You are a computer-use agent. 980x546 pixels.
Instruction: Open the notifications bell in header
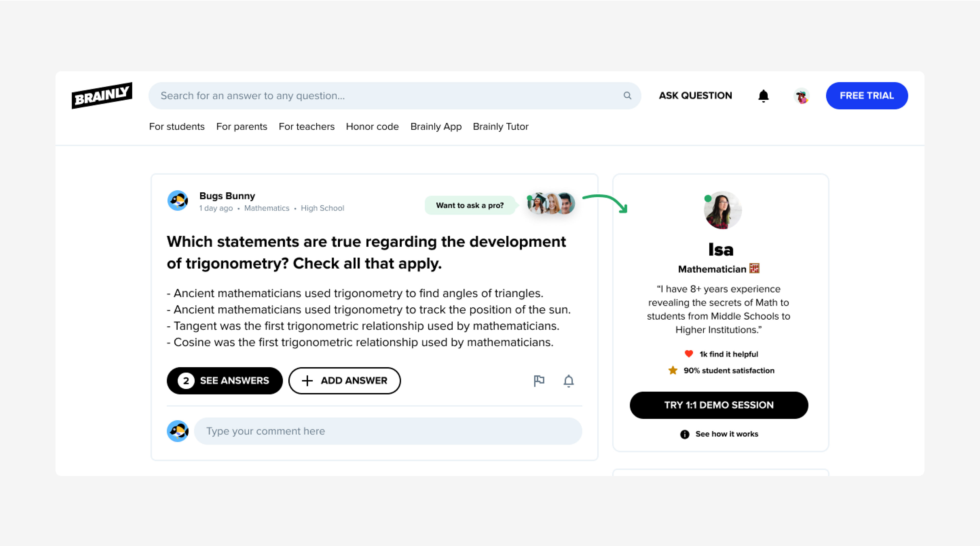click(763, 96)
